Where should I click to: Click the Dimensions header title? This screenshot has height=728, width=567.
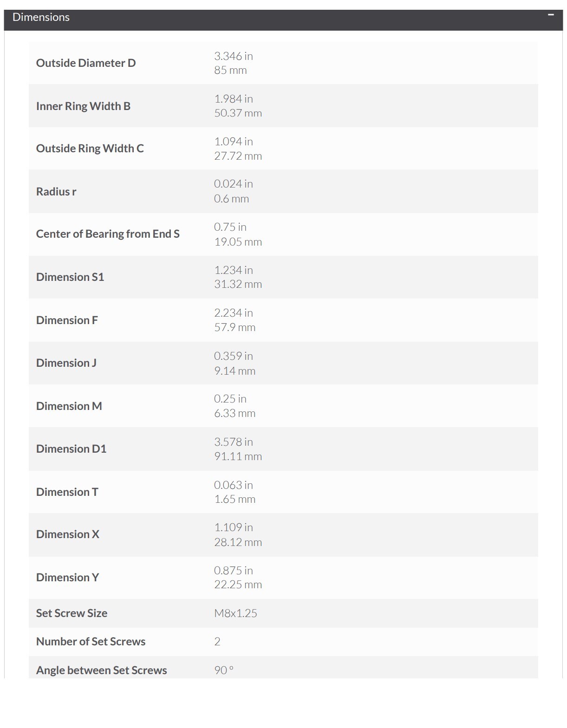(41, 17)
